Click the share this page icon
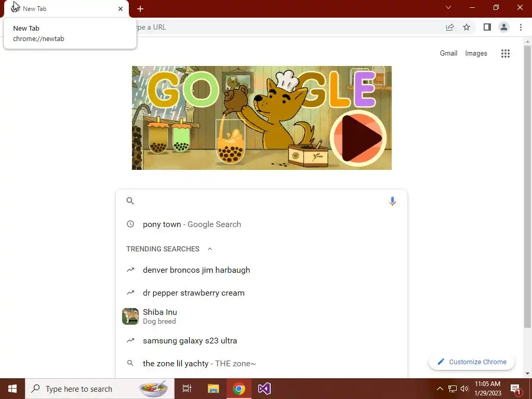532x399 pixels. [x=450, y=28]
